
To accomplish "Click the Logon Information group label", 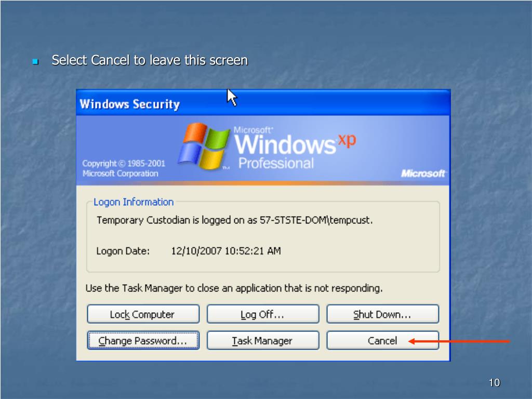I will click(x=134, y=202).
